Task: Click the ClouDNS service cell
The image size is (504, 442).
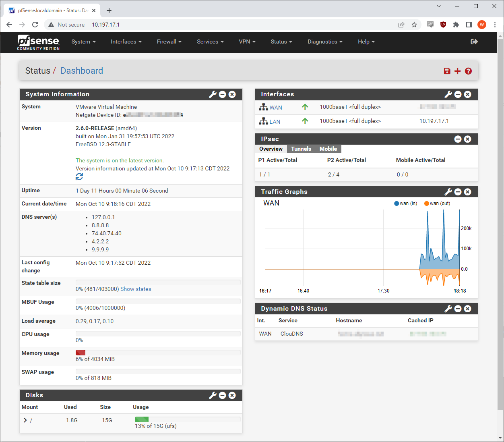Action: coord(292,334)
